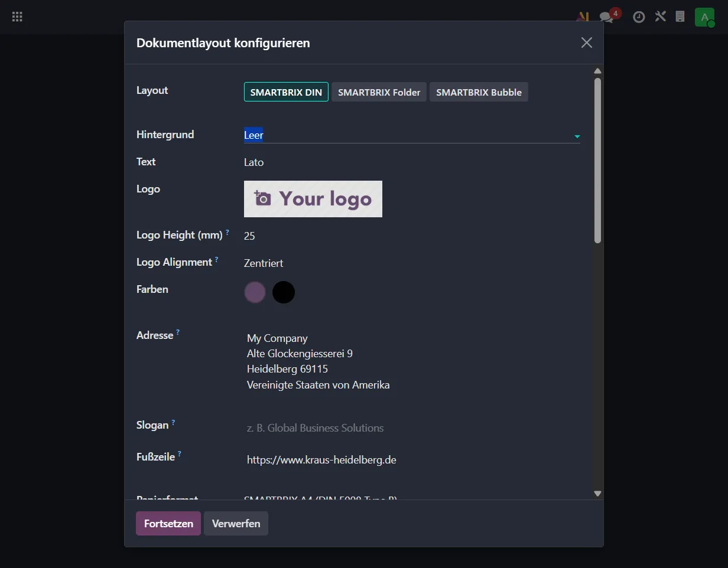Image resolution: width=728 pixels, height=568 pixels.
Task: Click the dialog scrollbar thumb
Action: (597, 161)
